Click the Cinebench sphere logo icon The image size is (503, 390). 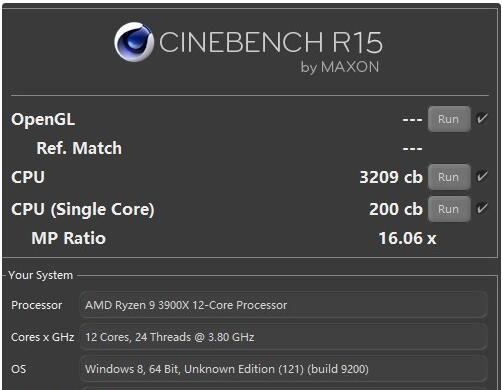[x=134, y=42]
